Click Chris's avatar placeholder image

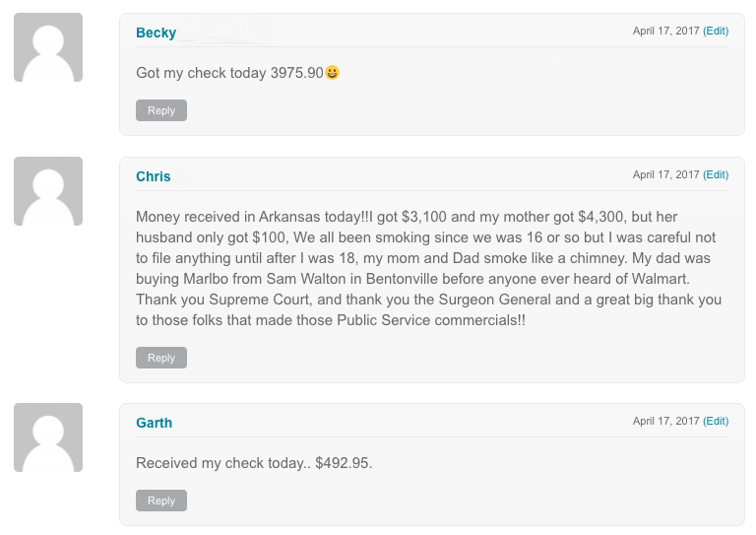click(x=48, y=191)
